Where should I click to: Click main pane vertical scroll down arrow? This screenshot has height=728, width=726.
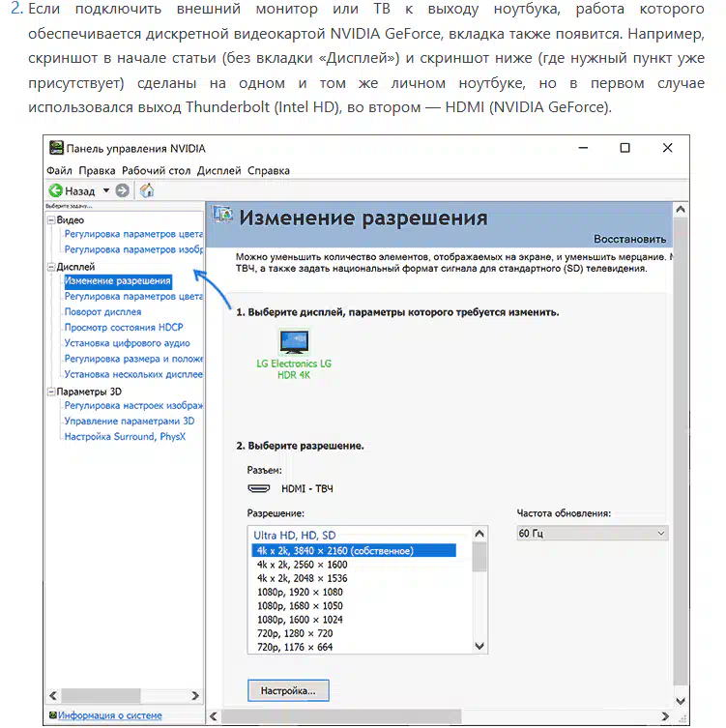click(681, 701)
